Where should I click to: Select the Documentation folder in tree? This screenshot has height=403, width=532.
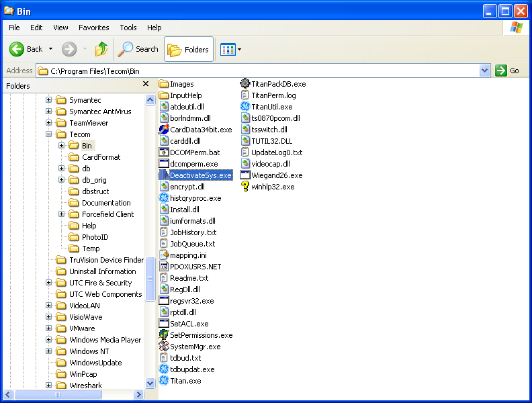(x=99, y=203)
